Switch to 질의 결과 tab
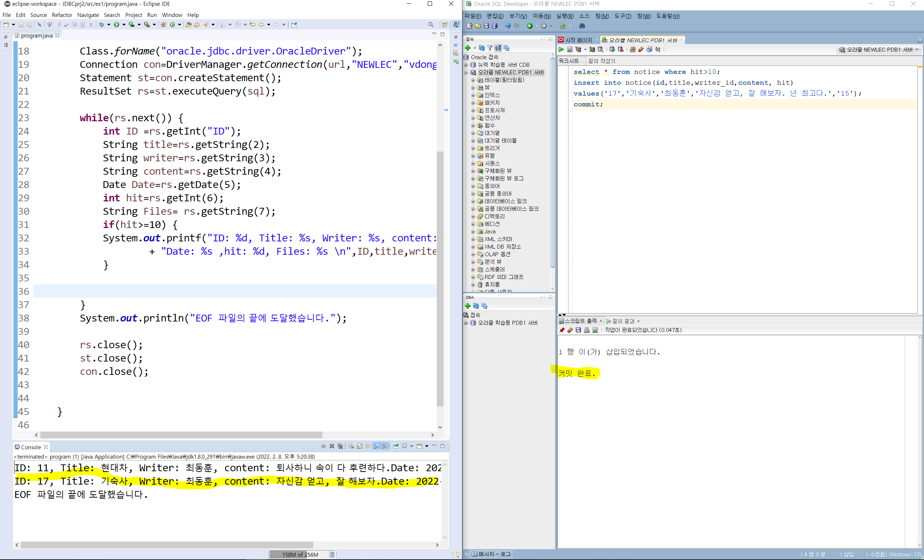The image size is (924, 560). (x=623, y=321)
